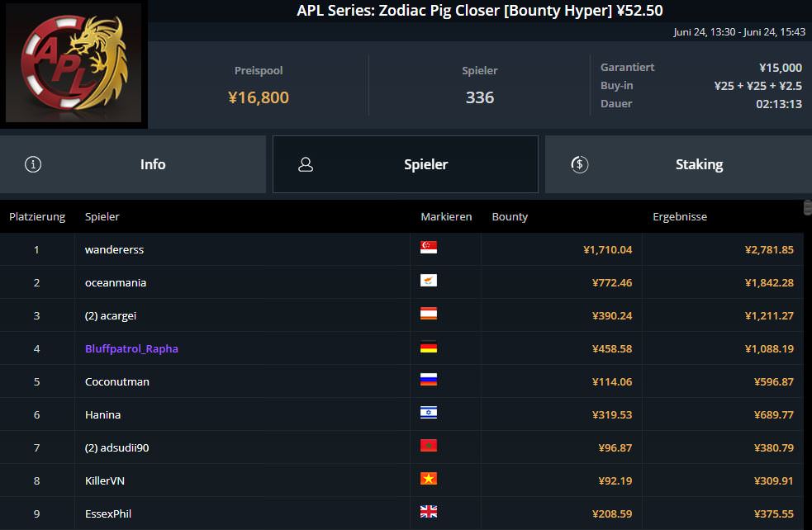Select player wandererss in first place
812x530 pixels.
114,249
